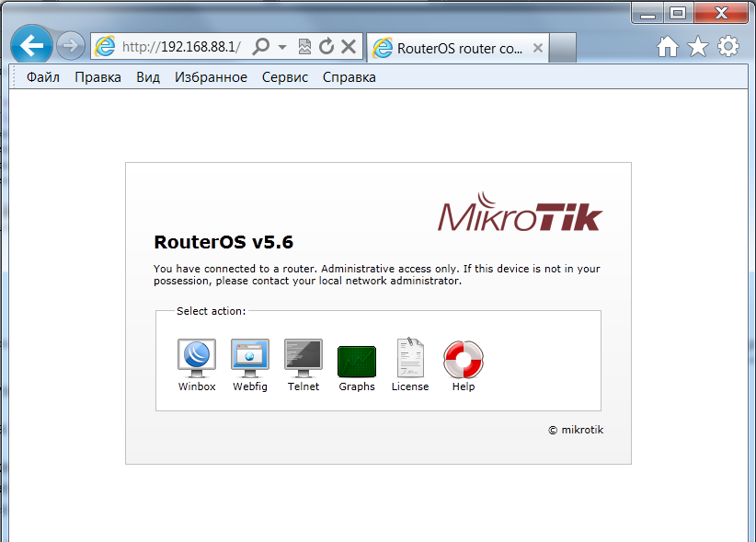Open the Вид menu
Viewport: 756px width, 542px height.
tap(148, 77)
